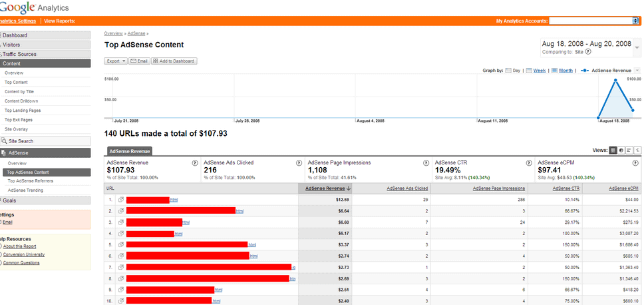Click the AdSense section icon in sidebar

click(x=4, y=153)
